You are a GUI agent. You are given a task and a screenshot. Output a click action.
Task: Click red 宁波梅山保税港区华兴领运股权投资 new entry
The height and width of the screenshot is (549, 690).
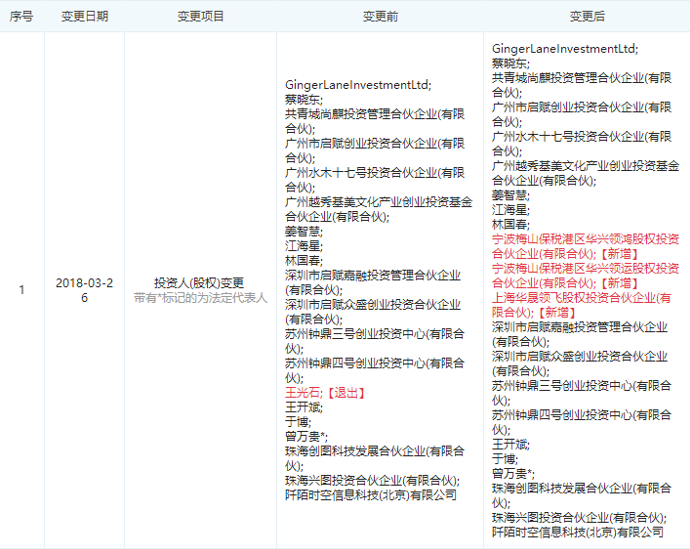coord(585,276)
